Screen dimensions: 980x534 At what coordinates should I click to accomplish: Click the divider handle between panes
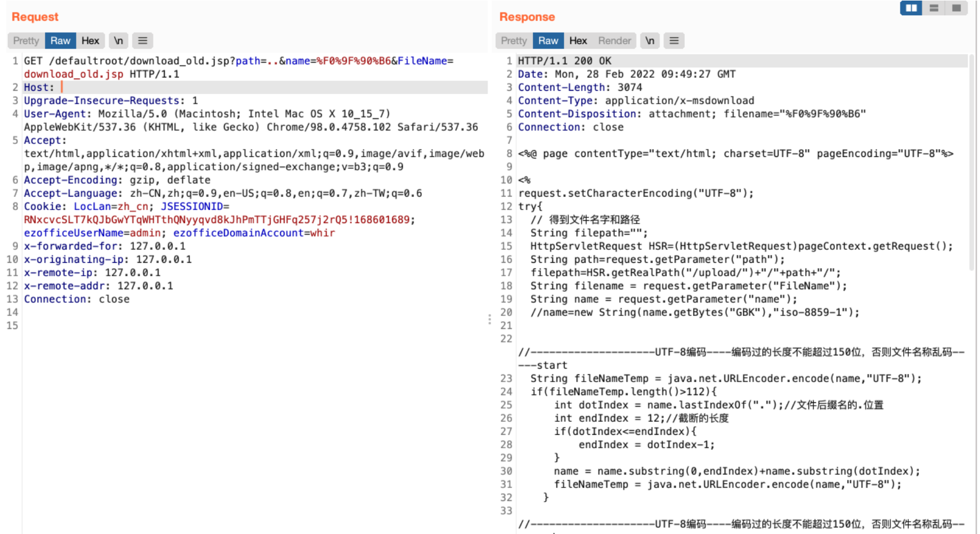point(490,319)
